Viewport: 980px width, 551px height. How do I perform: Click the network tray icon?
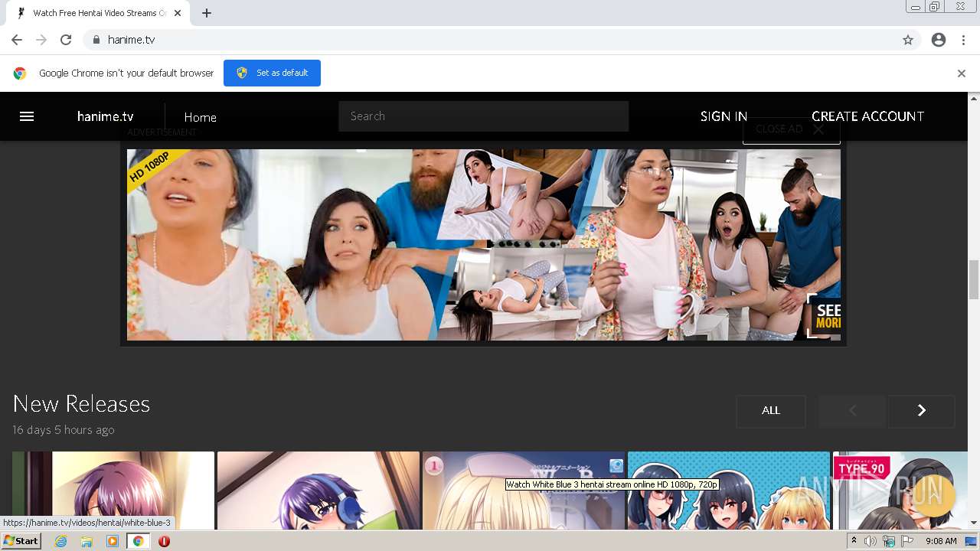point(889,541)
